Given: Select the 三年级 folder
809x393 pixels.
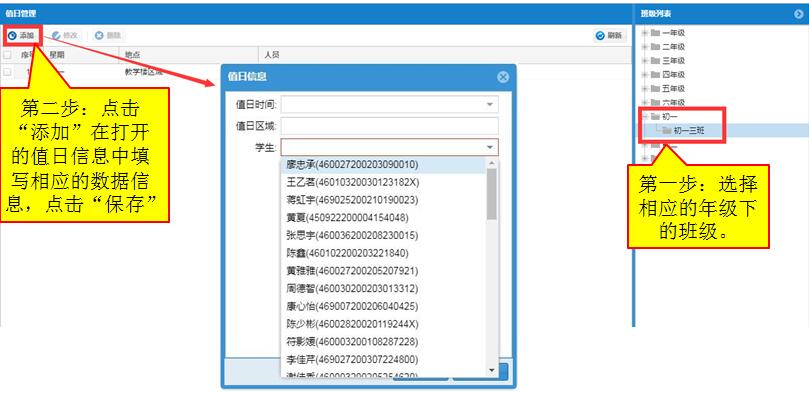Looking at the screenshot, I should tap(668, 61).
